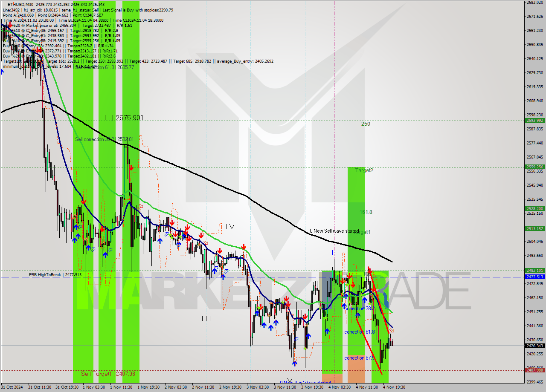
Task: Select the 'I V' wave label
Action: (230, 227)
